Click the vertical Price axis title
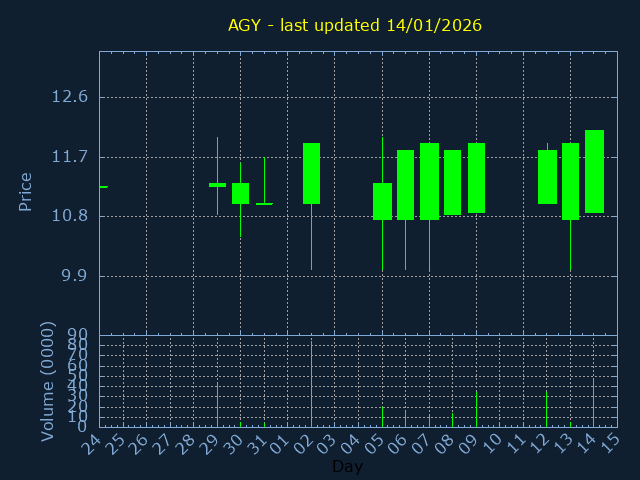 [26, 191]
